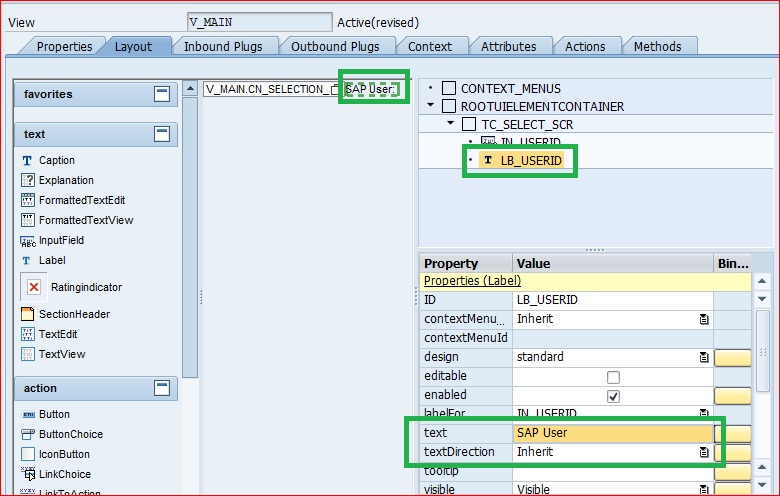Image resolution: width=780 pixels, height=496 pixels.
Task: Pick the Ratingindicator element icon
Action: 34,287
